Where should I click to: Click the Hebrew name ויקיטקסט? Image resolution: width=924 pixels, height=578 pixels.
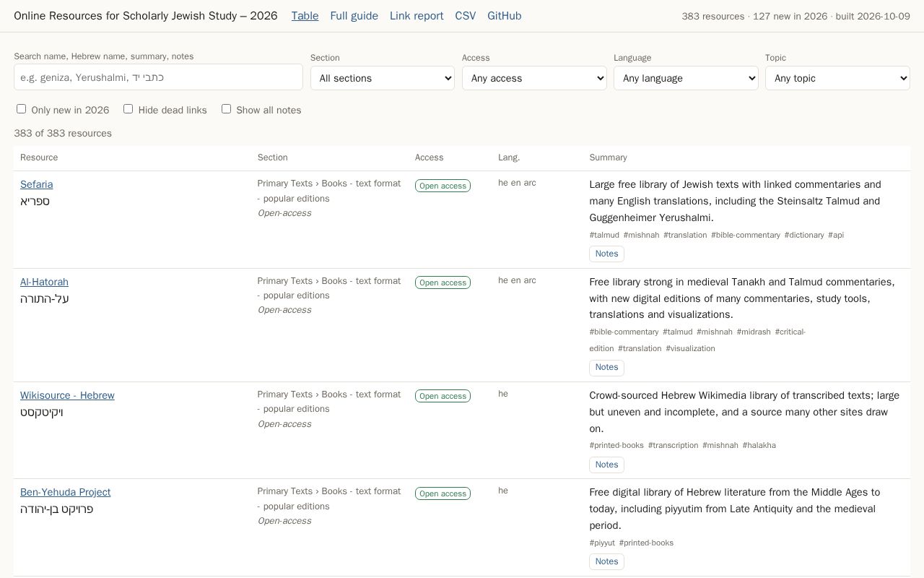pos(42,413)
